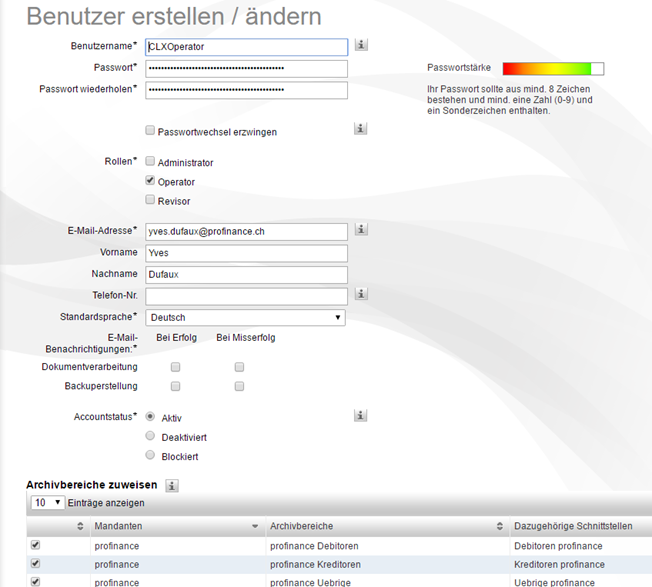
Task: Uncheck the profinance Debitoren row checkbox
Action: [36, 545]
